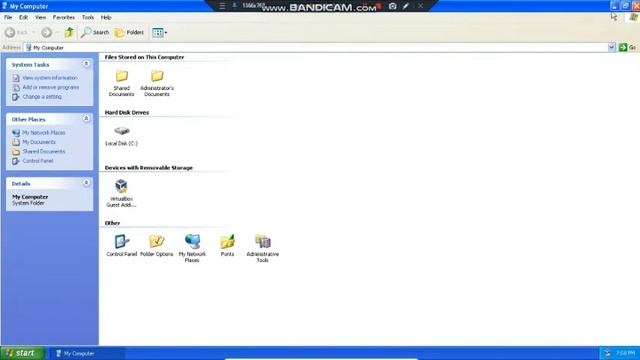Select My Computer taskbar button
Image resolution: width=640 pixels, height=360 pixels.
pos(87,353)
